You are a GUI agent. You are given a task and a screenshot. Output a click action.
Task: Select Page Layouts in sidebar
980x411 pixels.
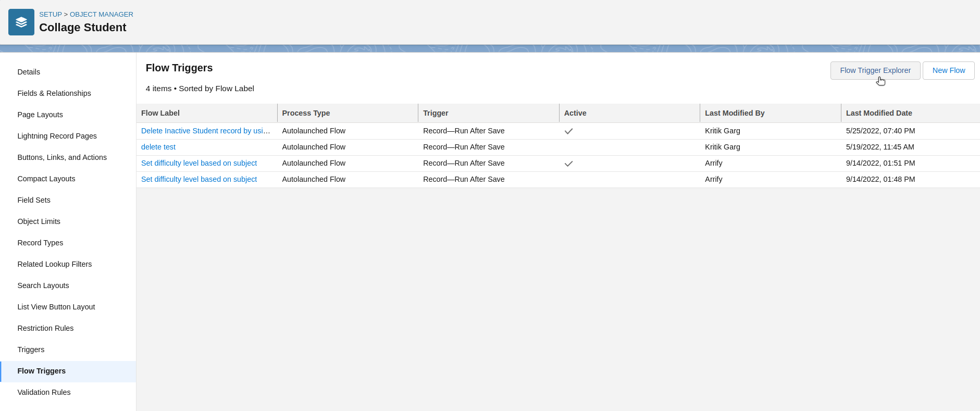coord(40,115)
